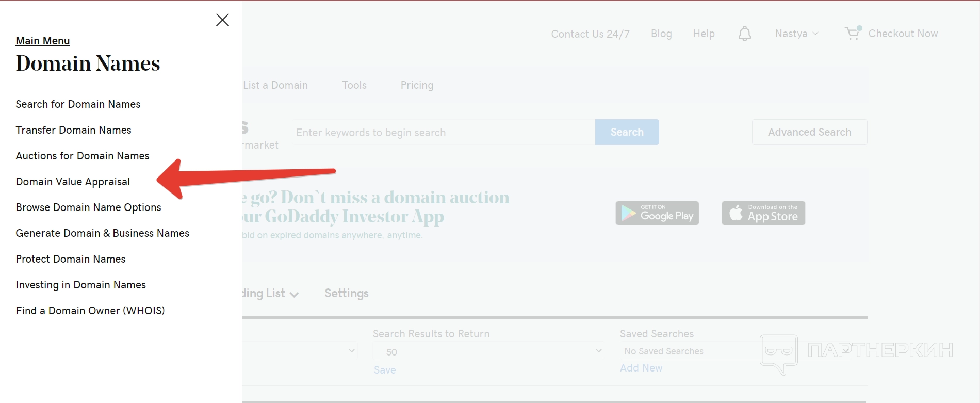Open the notifications bell
The height and width of the screenshot is (403, 980).
[744, 34]
